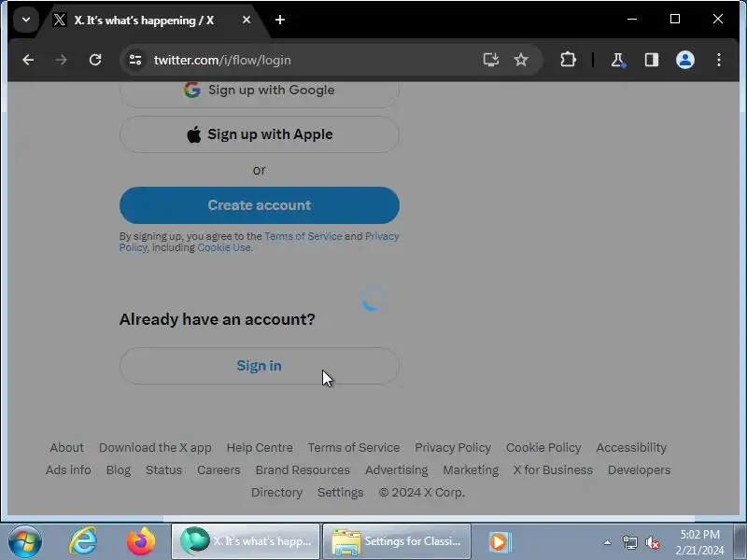Open the Help Centre footer link
The image size is (747, 560).
pyautogui.click(x=260, y=448)
